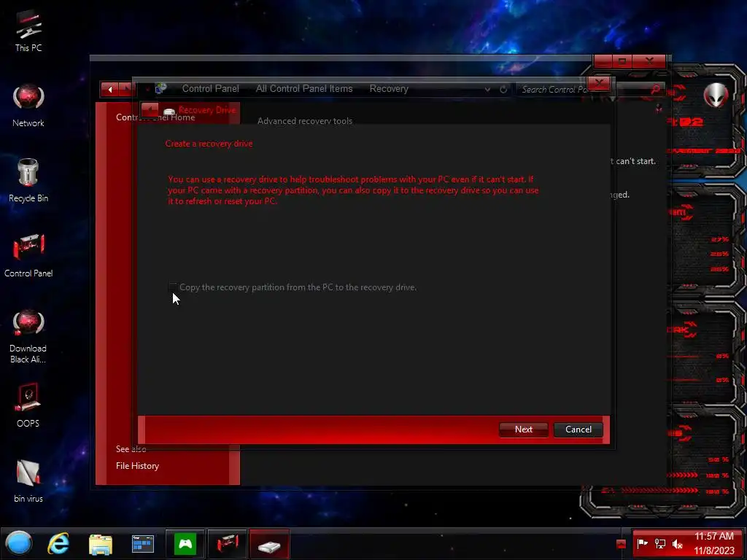Viewport: 747px width, 560px height.
Task: Expand the address bar history dropdown
Action: (487, 89)
